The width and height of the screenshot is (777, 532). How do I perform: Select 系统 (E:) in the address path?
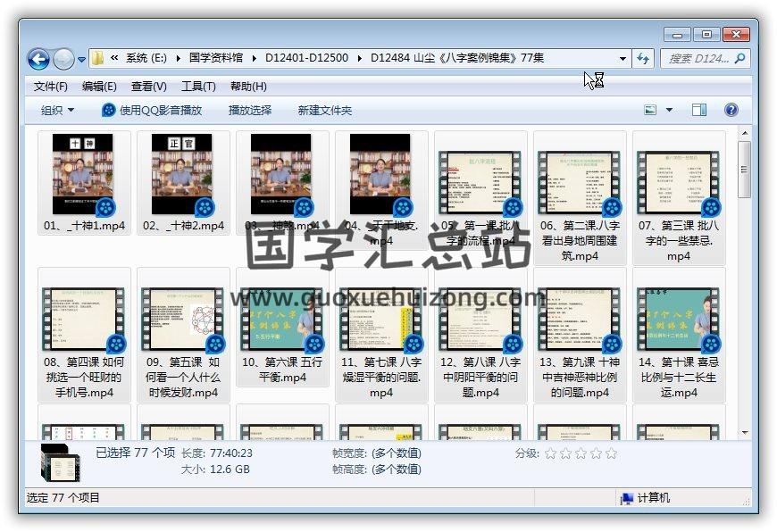[146, 58]
